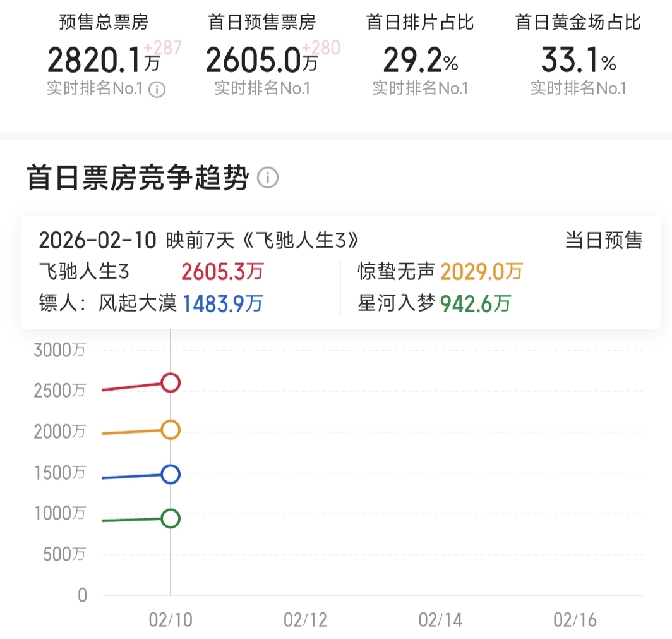Click the 首日黄金场占比 label
The image size is (672, 639).
click(578, 22)
